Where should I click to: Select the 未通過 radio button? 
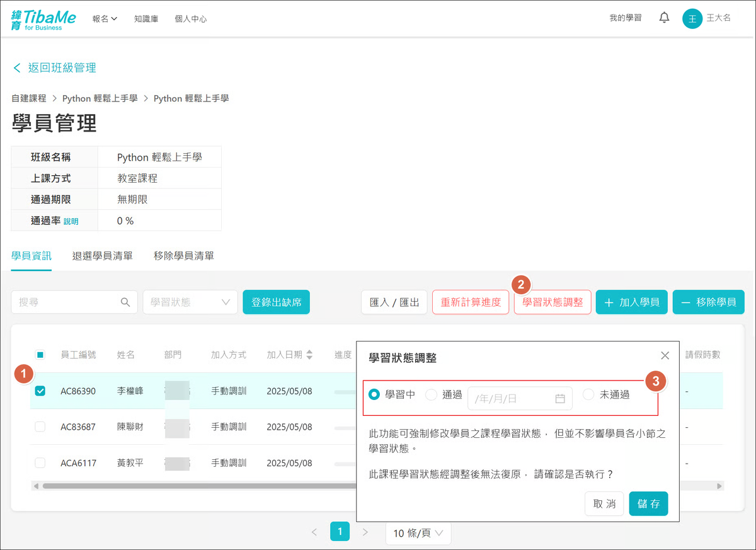point(588,394)
